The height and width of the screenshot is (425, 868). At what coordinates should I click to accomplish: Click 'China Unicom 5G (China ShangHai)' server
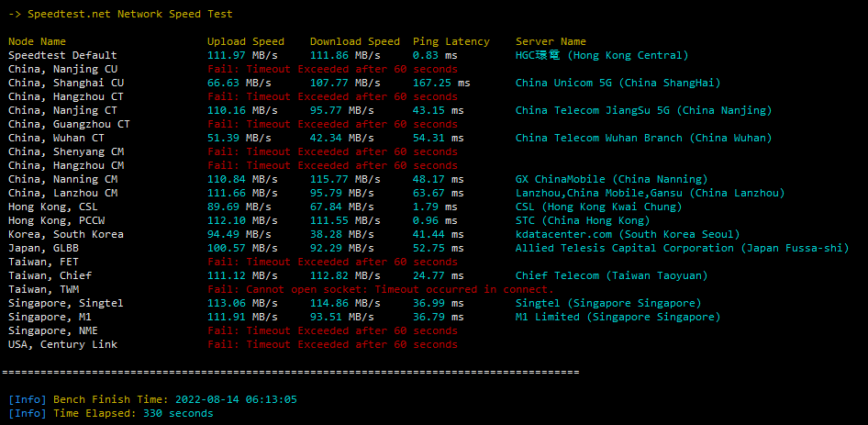[618, 84]
